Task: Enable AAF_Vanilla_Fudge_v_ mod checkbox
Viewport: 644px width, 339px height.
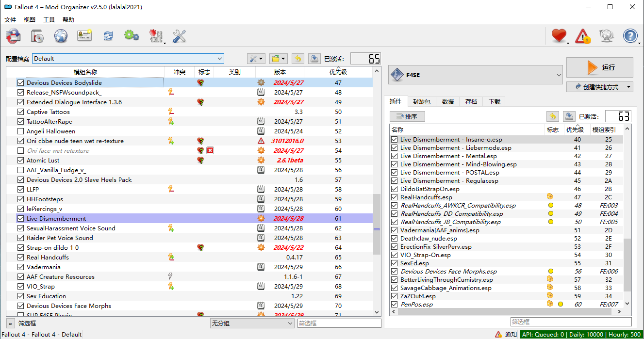Action: [x=20, y=170]
